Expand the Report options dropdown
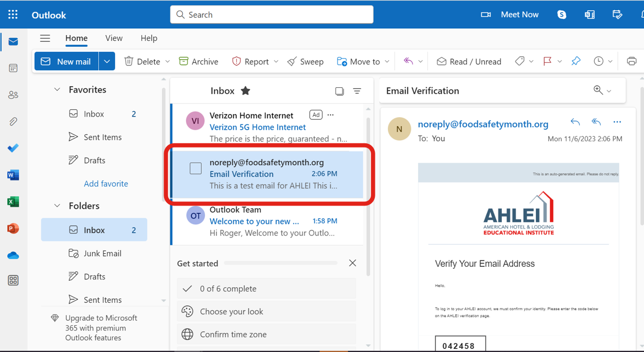This screenshot has height=352, width=644. coord(276,62)
